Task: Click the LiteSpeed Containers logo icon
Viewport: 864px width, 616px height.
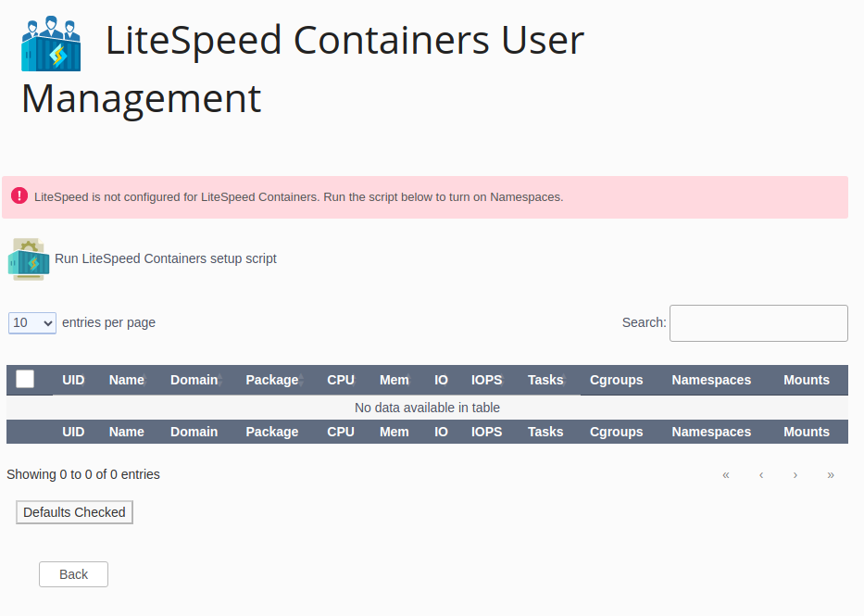Action: (50, 42)
